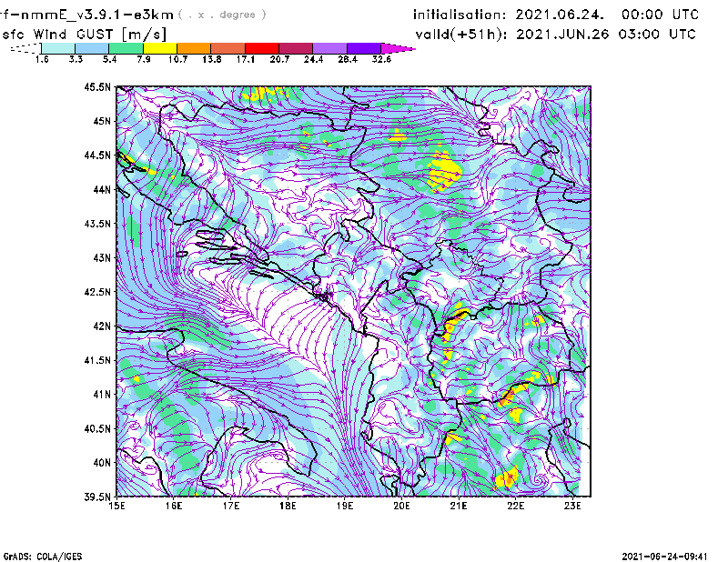Click the lavender 24.4–28.4 legend swatch

329,48
